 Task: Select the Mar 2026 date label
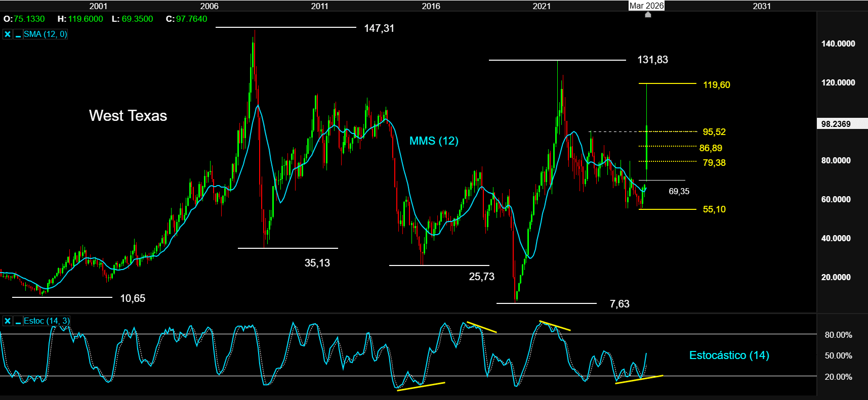pos(646,6)
